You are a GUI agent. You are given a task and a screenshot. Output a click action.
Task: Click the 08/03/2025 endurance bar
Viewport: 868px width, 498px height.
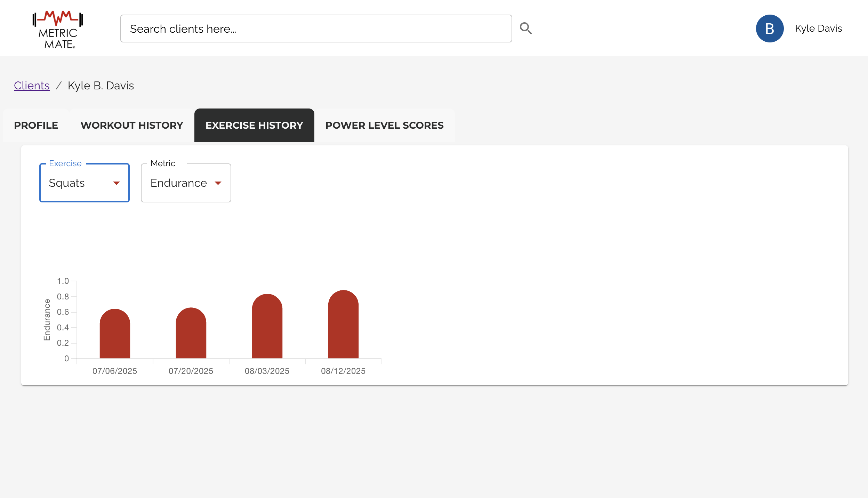(267, 327)
